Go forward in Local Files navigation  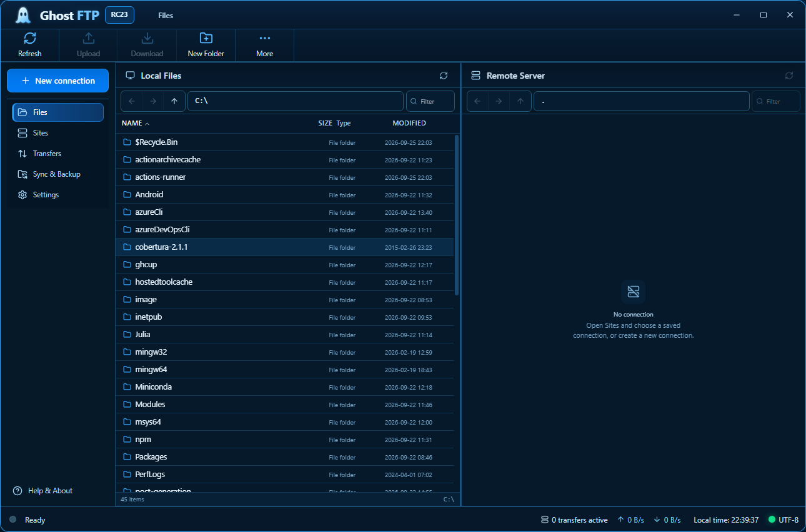(x=152, y=101)
